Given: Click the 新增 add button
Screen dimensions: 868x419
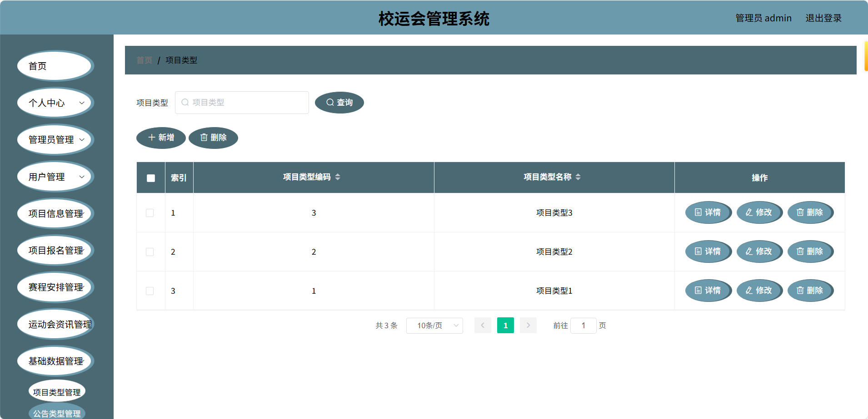Looking at the screenshot, I should tap(161, 138).
